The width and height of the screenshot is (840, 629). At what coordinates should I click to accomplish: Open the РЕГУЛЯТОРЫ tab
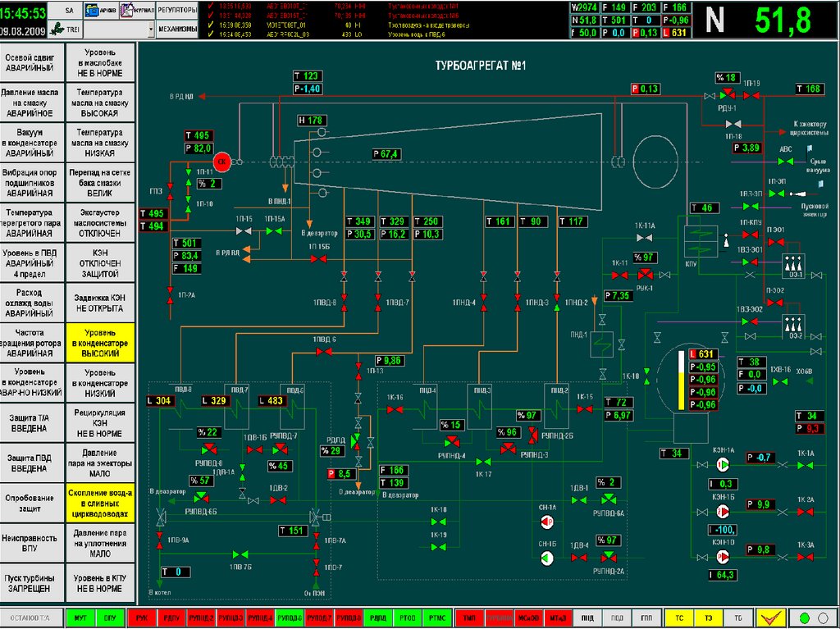pyautogui.click(x=178, y=10)
